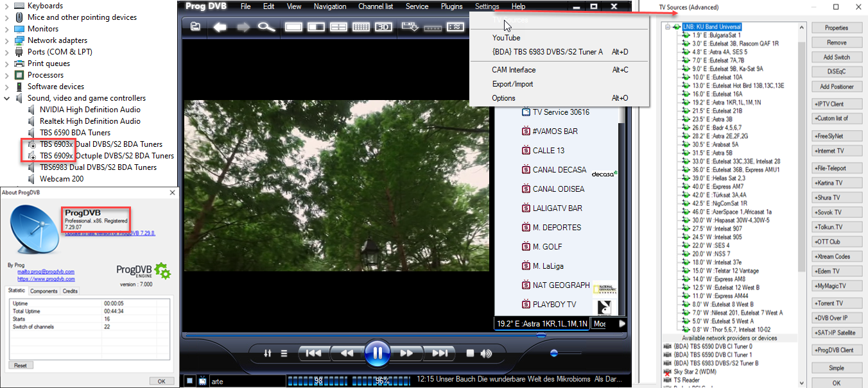Click the open file icon in toolbar
This screenshot has height=388, width=868.
coord(195,27)
